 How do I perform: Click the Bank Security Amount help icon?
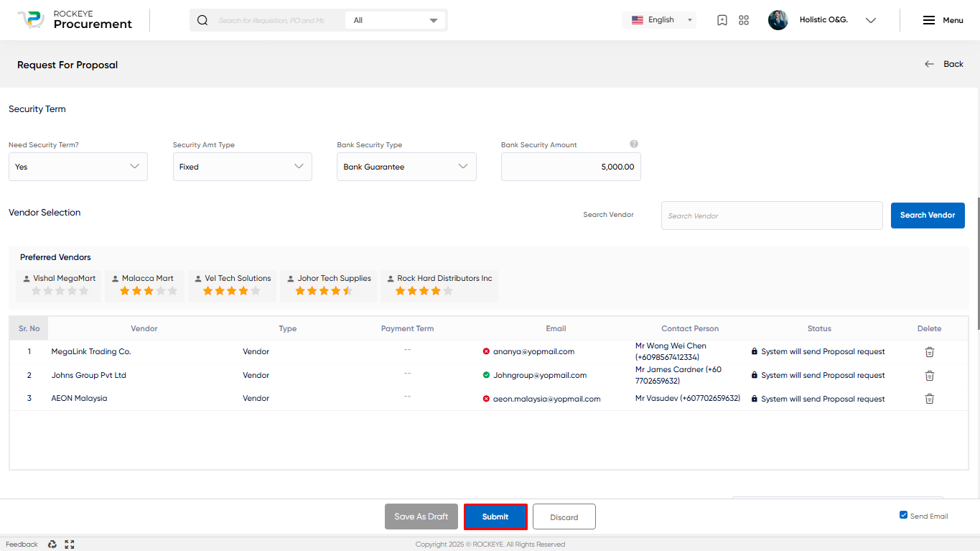tap(634, 144)
